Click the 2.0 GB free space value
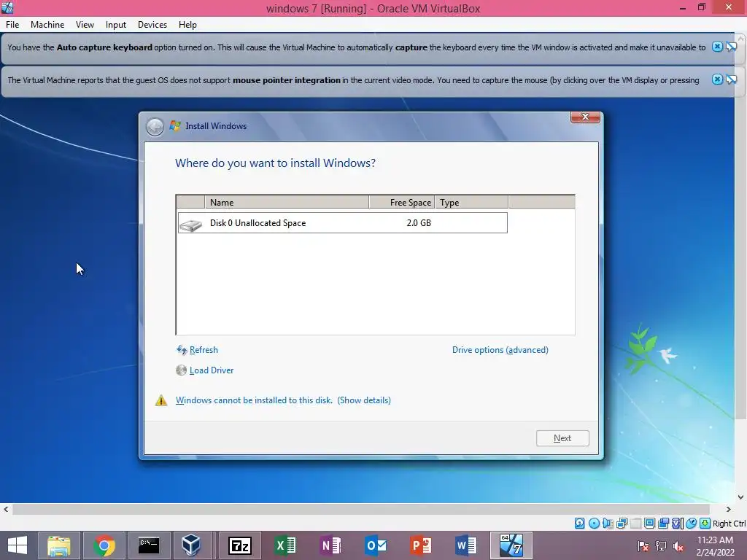The height and width of the screenshot is (560, 747). (419, 223)
